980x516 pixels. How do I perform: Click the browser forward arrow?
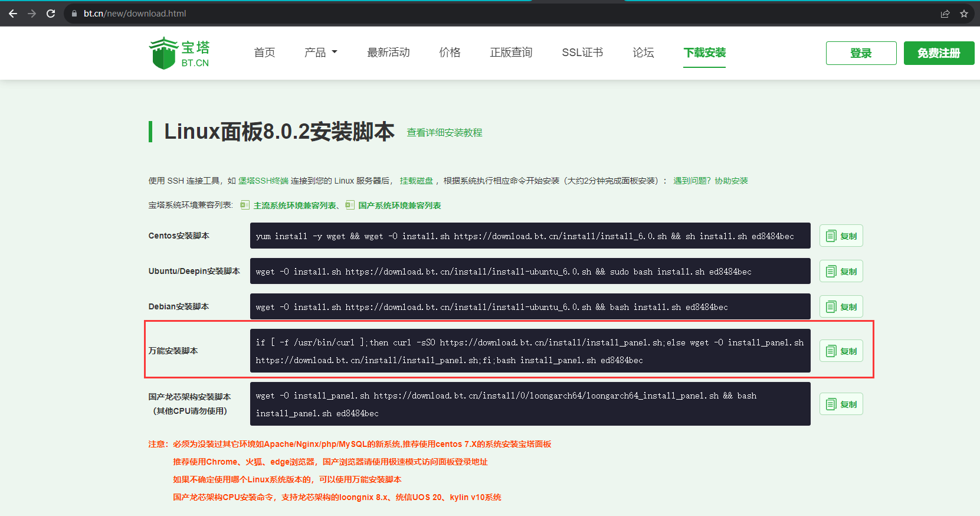[32, 14]
